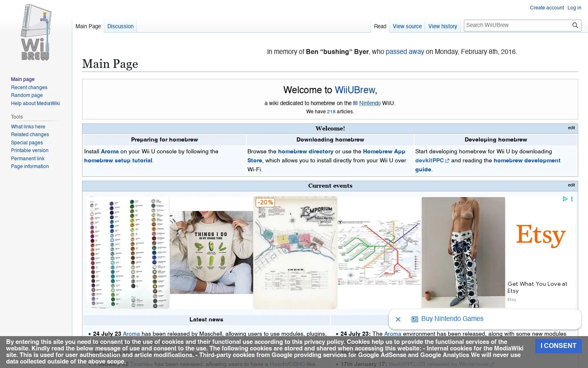Open the "Things I Do" sweatshirt ad thumbnail
The width and height of the screenshot is (588, 368).
tap(212, 252)
